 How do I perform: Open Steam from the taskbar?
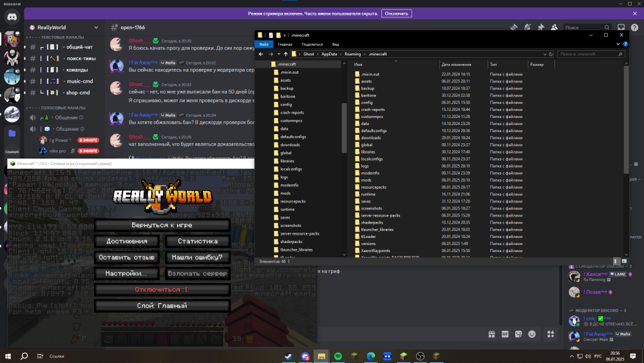[289, 356]
